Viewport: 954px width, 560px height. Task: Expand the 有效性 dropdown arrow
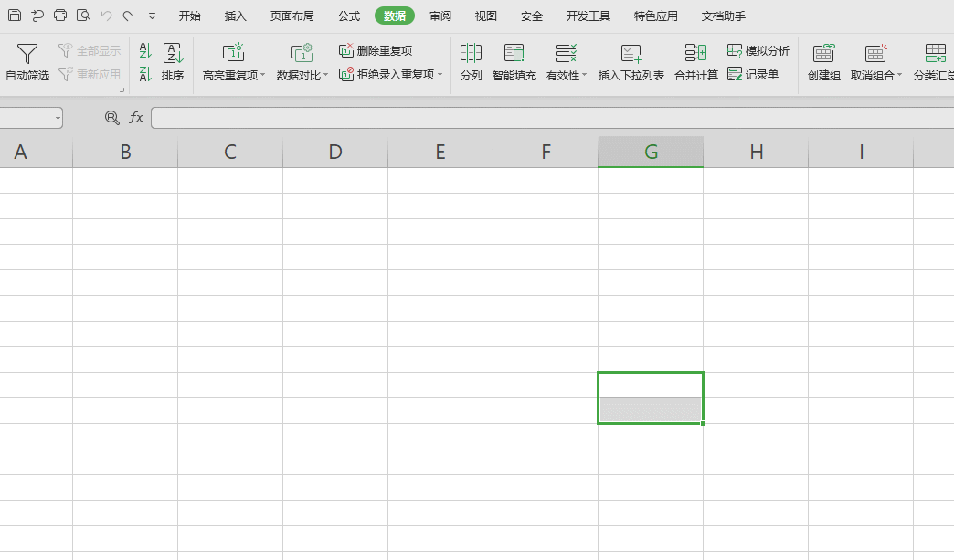coord(584,76)
